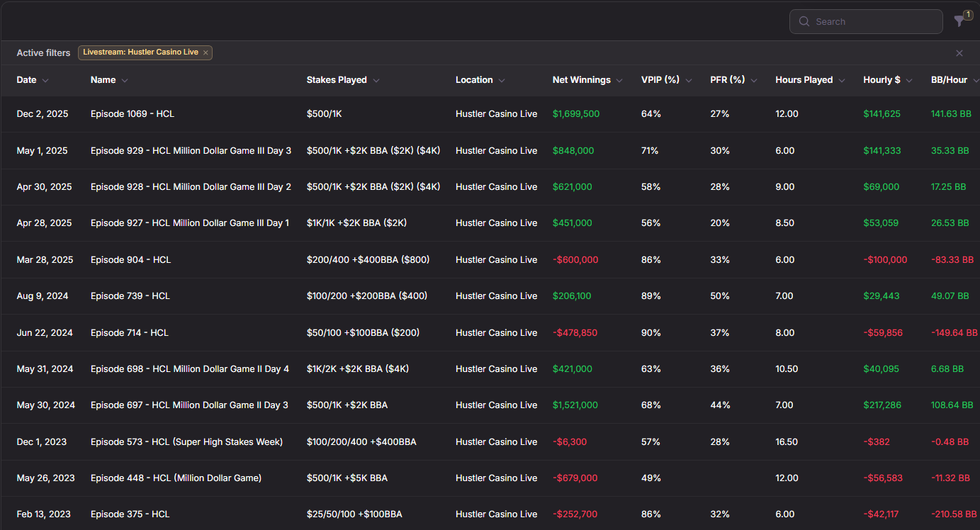Clear all active filters with the X
Viewport: 980px width, 530px height.
pyautogui.click(x=959, y=53)
